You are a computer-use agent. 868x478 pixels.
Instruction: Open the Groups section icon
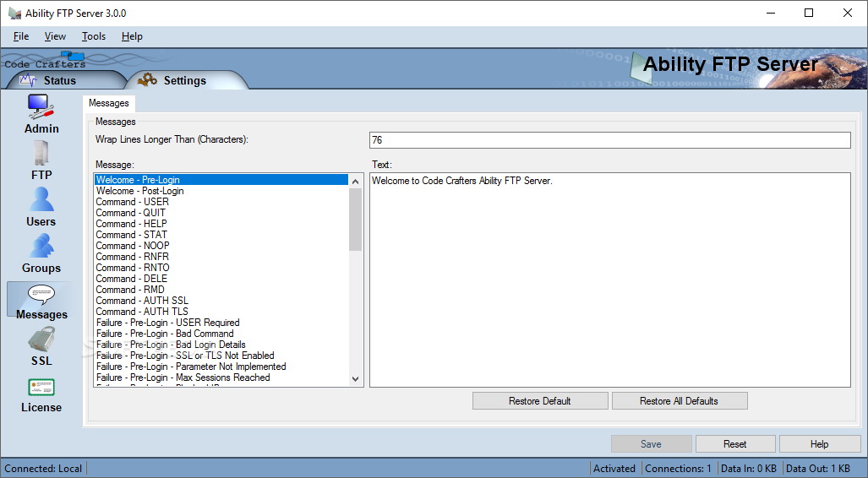pyautogui.click(x=41, y=246)
